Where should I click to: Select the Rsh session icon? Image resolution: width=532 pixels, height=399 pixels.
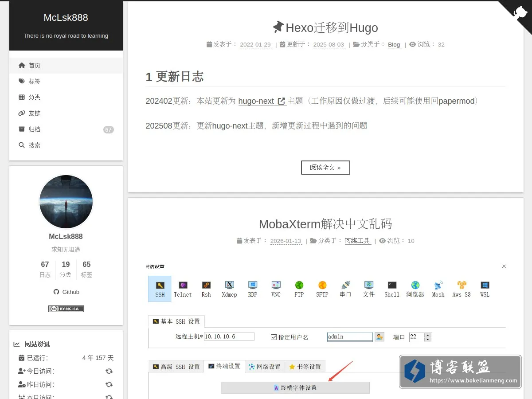(x=206, y=289)
